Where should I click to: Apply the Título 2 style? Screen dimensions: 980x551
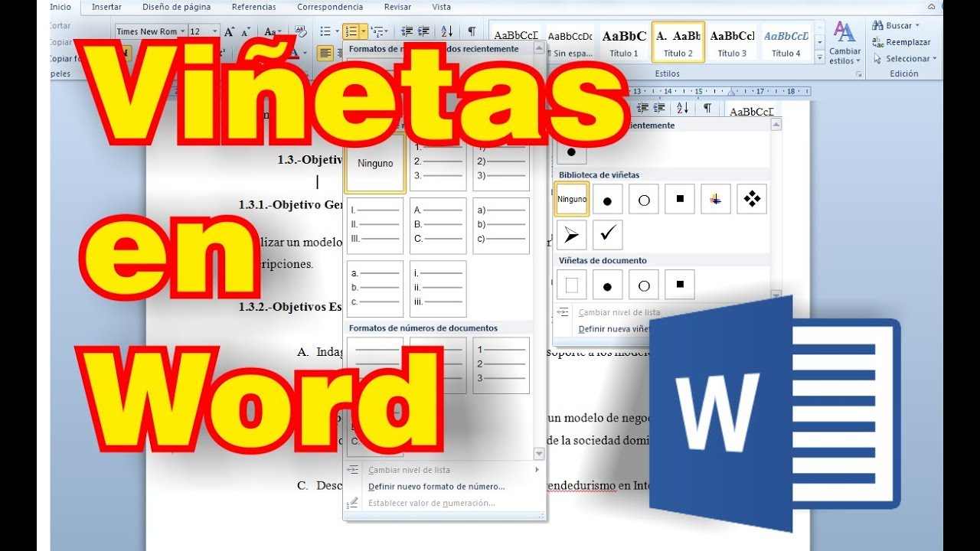(x=678, y=42)
